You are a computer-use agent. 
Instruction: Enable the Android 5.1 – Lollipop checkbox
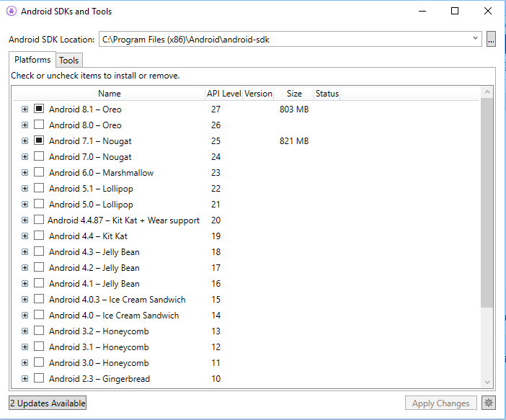pos(39,188)
